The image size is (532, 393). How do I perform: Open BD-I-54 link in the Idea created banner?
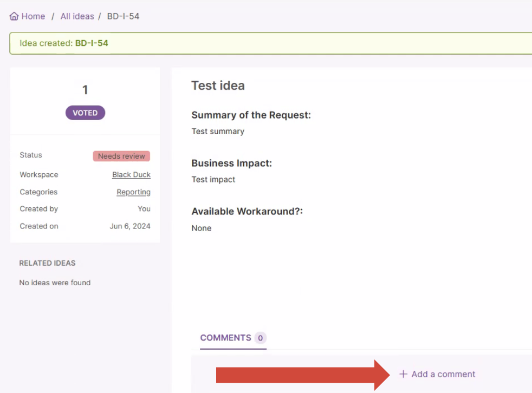(92, 43)
